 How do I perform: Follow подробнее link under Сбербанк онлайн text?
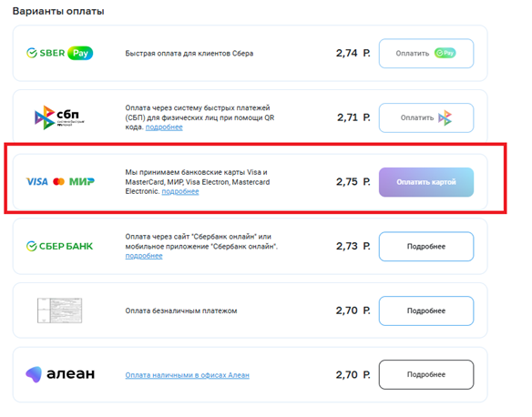click(144, 256)
